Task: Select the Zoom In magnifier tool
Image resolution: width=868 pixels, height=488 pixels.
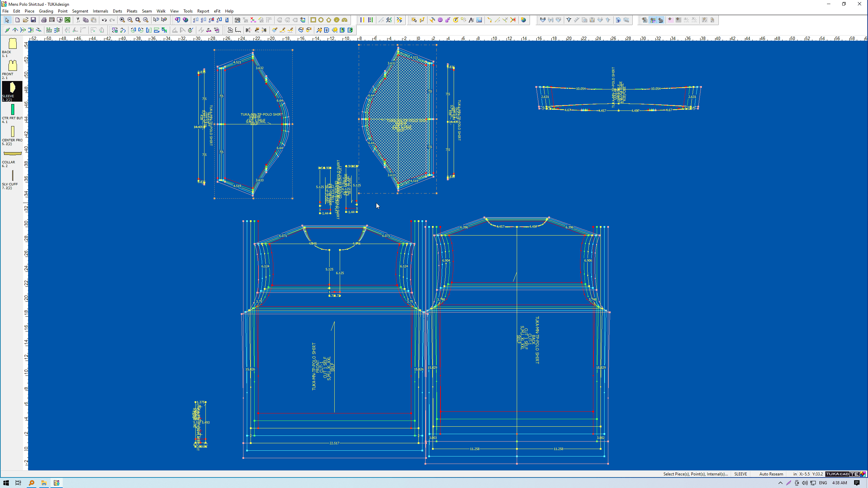Action: pos(122,20)
